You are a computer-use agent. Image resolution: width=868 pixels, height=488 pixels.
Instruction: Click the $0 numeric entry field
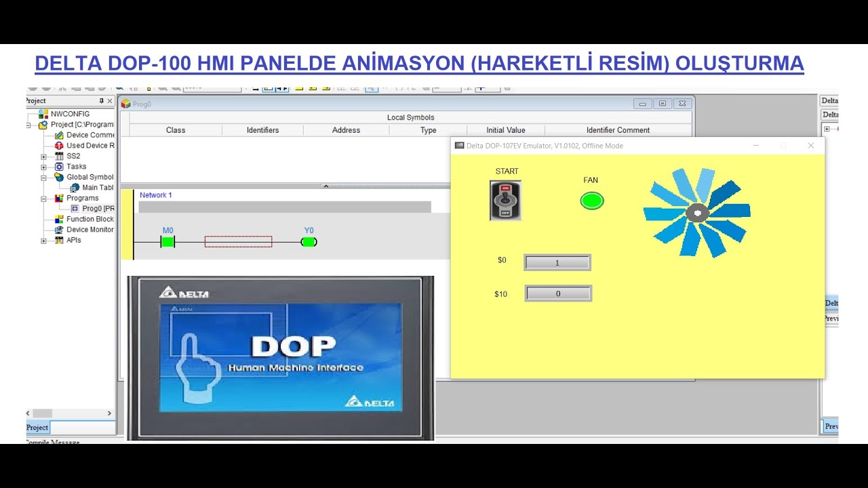[x=557, y=262]
